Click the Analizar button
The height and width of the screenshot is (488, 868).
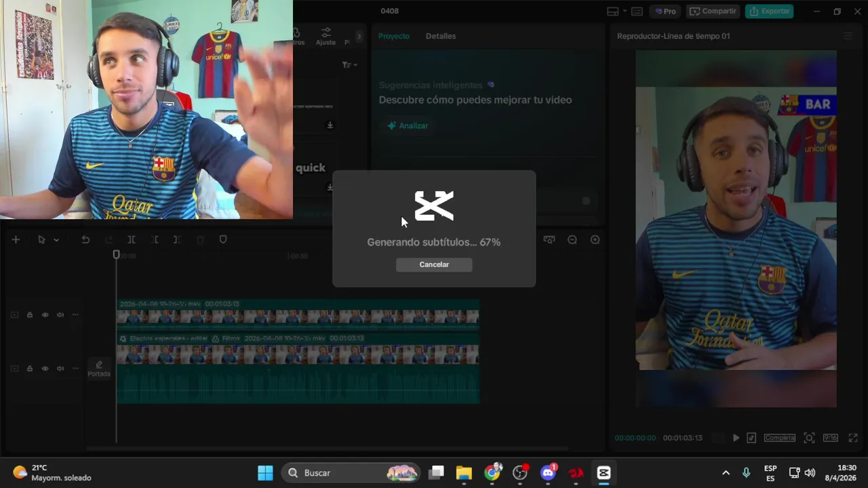(408, 125)
